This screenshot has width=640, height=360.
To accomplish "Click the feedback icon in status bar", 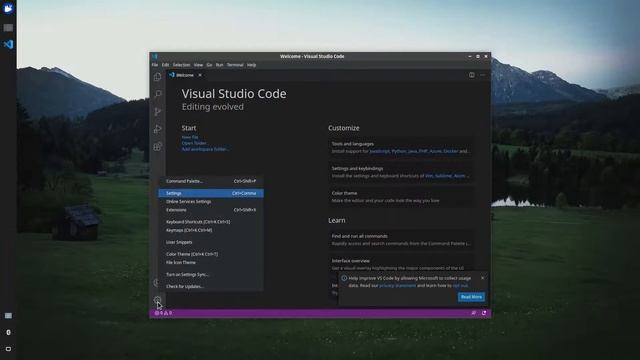I will (473, 313).
